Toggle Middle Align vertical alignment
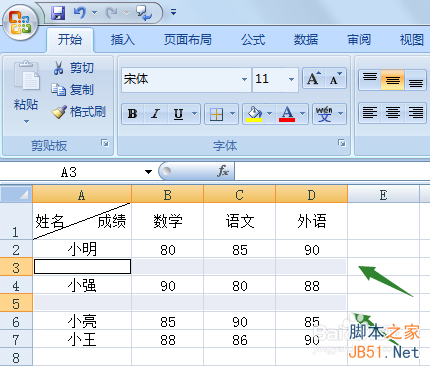This screenshot has width=430, height=366. tap(393, 79)
